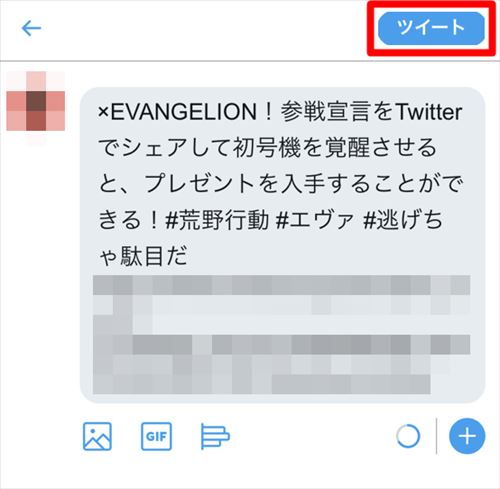This screenshot has width=500, height=489.
Task: Post with the ツイート button
Action: [431, 28]
